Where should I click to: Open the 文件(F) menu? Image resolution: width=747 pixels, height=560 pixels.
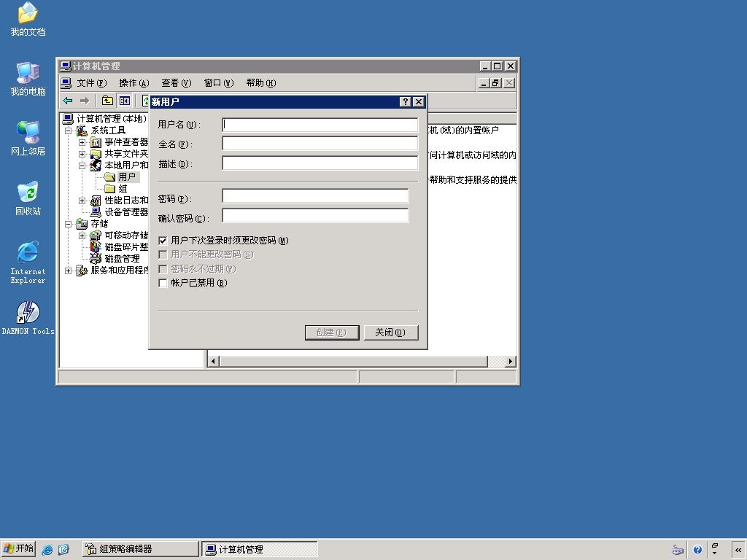click(x=91, y=83)
